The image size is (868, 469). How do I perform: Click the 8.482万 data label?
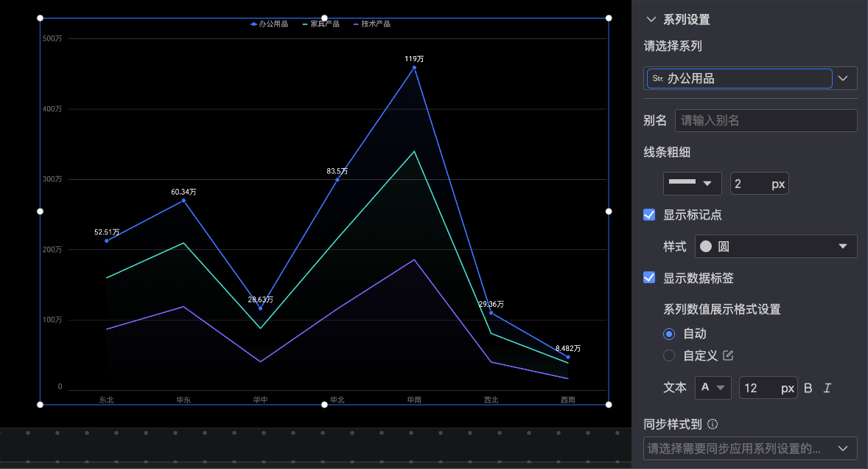[568, 348]
